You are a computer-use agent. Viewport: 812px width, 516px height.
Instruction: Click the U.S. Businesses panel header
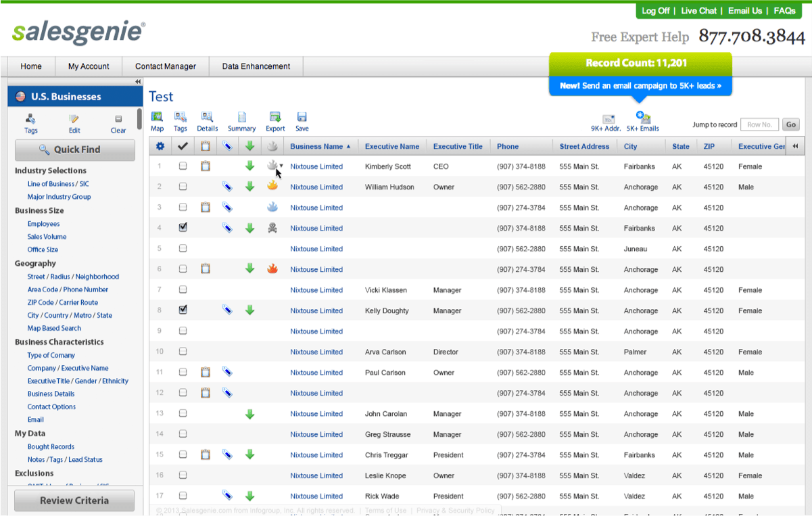pyautogui.click(x=75, y=97)
